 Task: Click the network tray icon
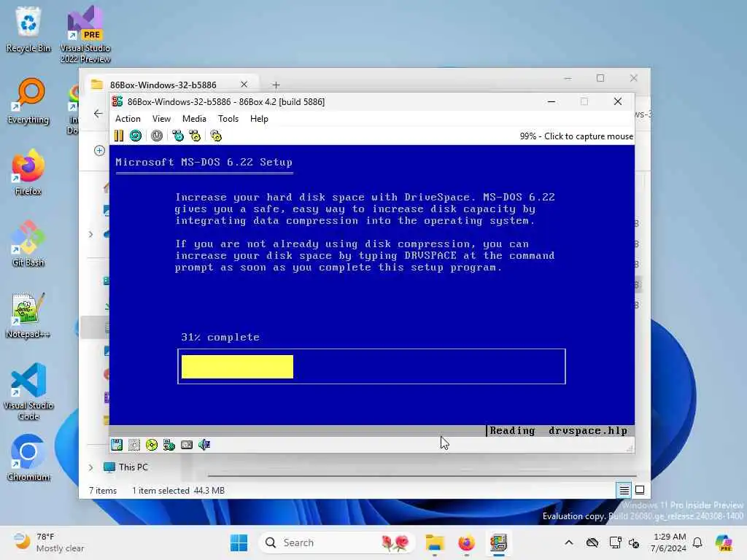(x=615, y=542)
